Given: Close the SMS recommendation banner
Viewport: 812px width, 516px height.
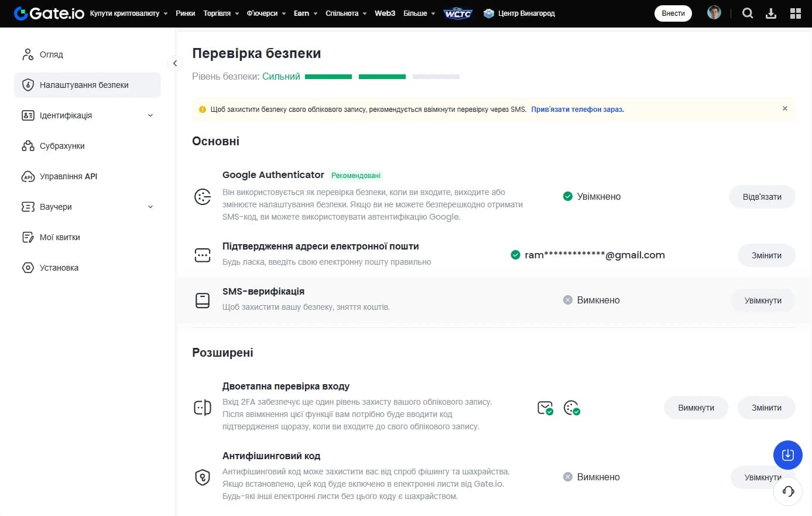Looking at the screenshot, I should click(785, 108).
